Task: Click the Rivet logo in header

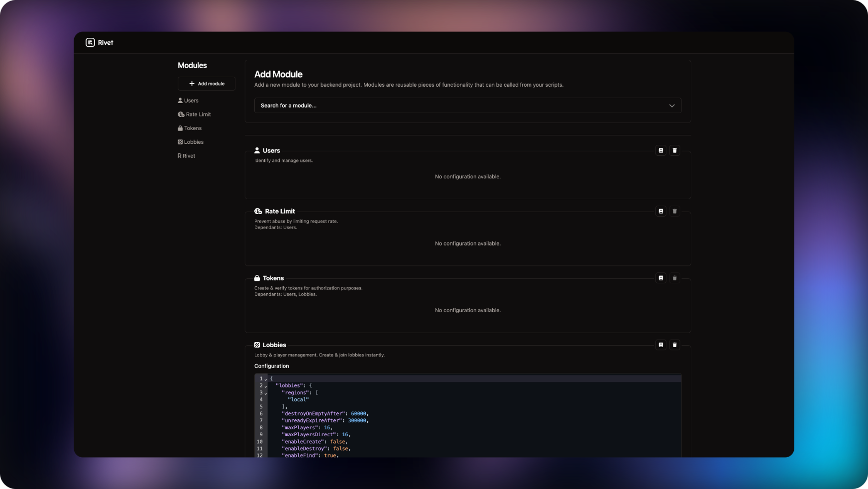Action: 100,43
